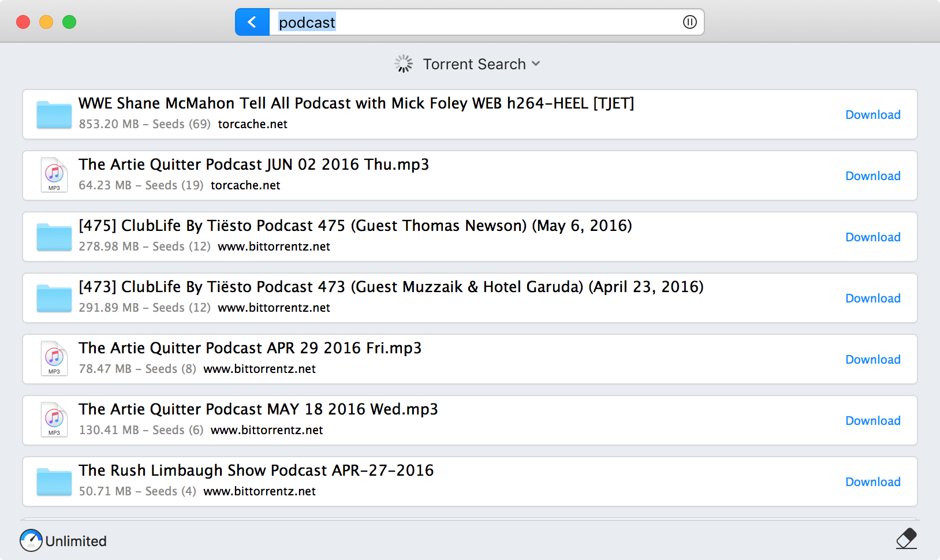Click www.bittorrentz.net on APR 29 row
940x560 pixels.
(x=259, y=369)
